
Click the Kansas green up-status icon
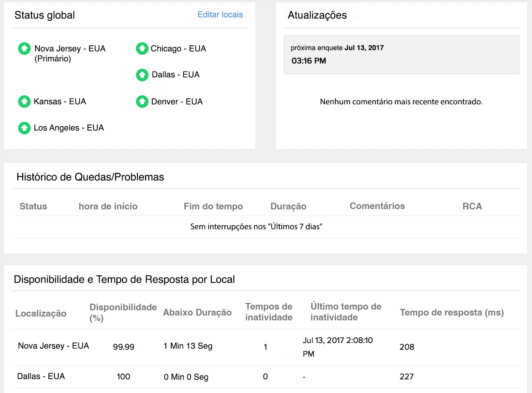24,102
